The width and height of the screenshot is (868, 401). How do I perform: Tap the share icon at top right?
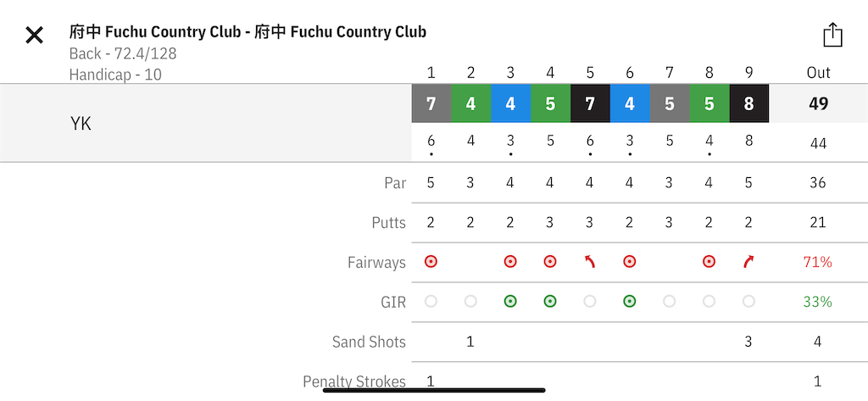pos(832,35)
